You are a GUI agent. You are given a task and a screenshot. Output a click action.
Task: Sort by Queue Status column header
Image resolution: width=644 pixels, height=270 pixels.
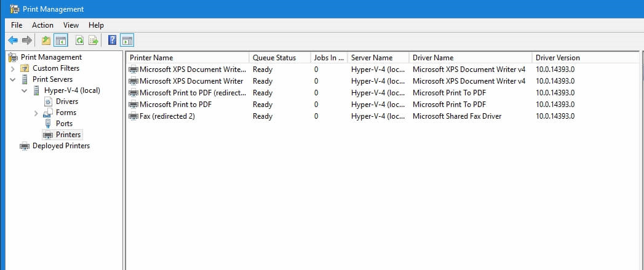click(280, 58)
